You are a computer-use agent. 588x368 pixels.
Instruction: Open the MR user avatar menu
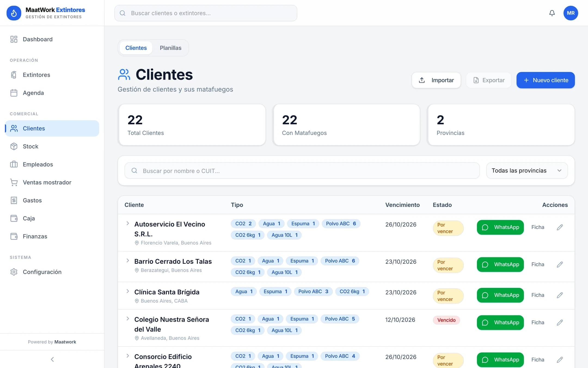point(571,13)
